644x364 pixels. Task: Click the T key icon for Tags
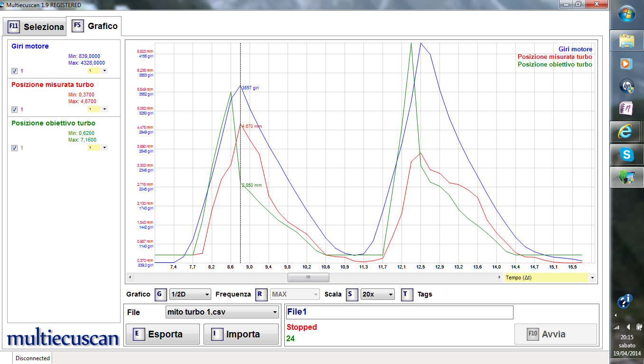pos(406,294)
